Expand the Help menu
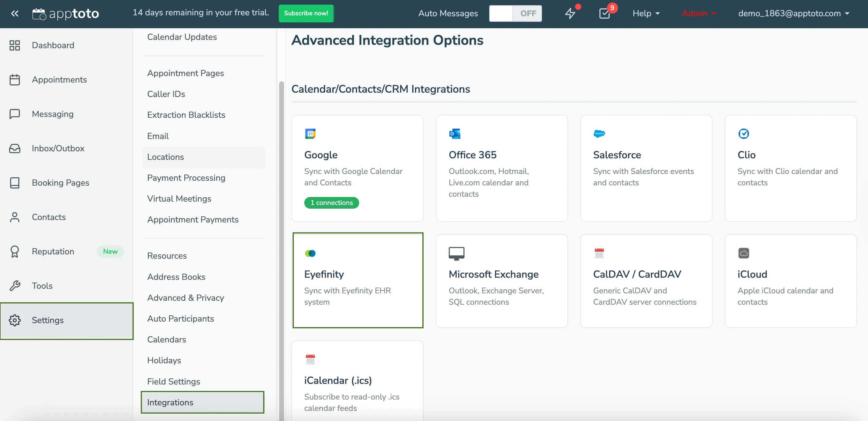Screen dimensions: 868x421 click(646, 14)
